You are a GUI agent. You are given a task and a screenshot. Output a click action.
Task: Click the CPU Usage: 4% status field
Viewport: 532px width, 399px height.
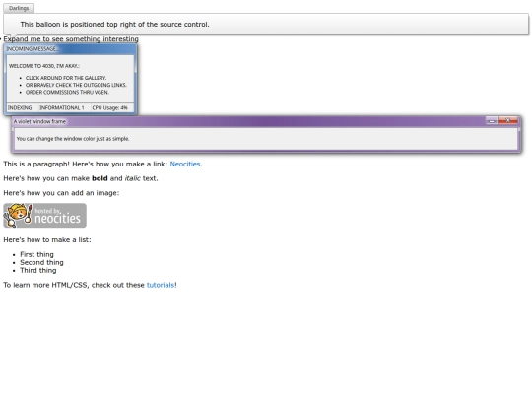click(x=112, y=108)
